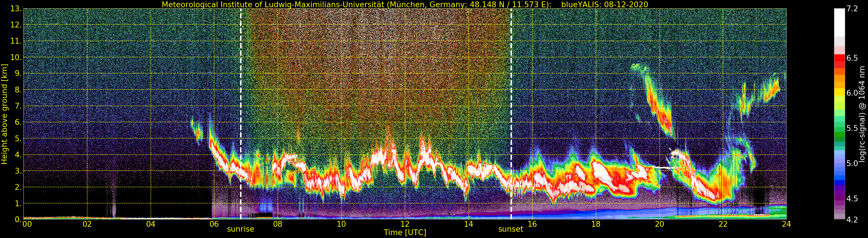Click the time axis tick label "02"
Image resolution: width=868 pixels, height=238 pixels.
click(87, 224)
